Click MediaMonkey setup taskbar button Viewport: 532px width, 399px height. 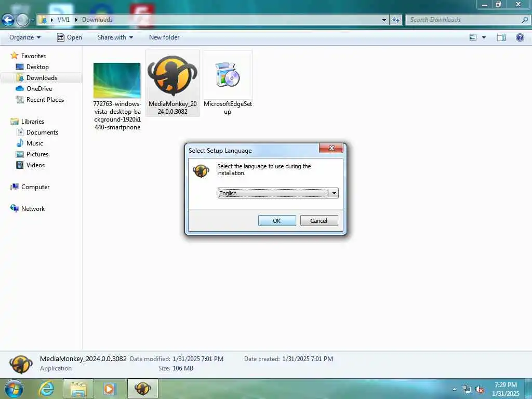142,389
